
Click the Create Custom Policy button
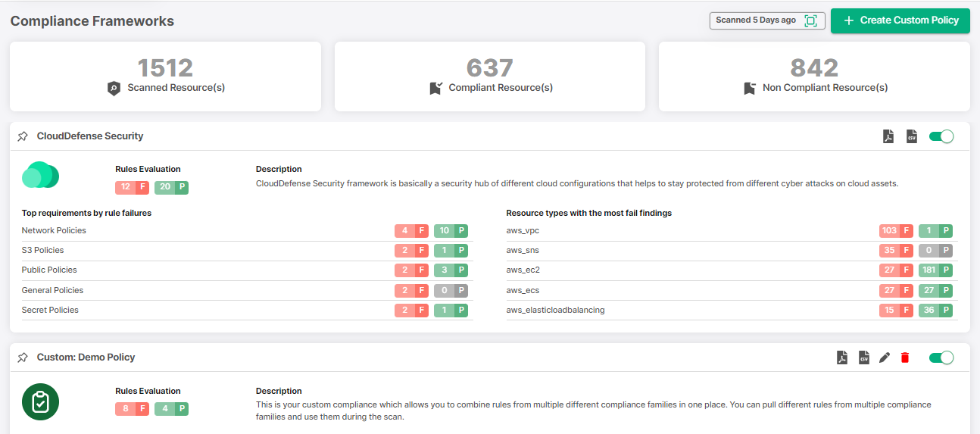900,20
